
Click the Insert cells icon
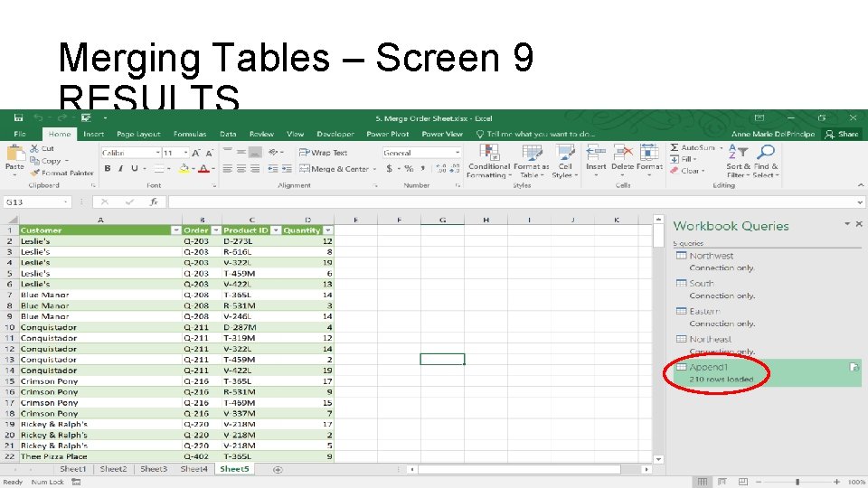tap(596, 152)
